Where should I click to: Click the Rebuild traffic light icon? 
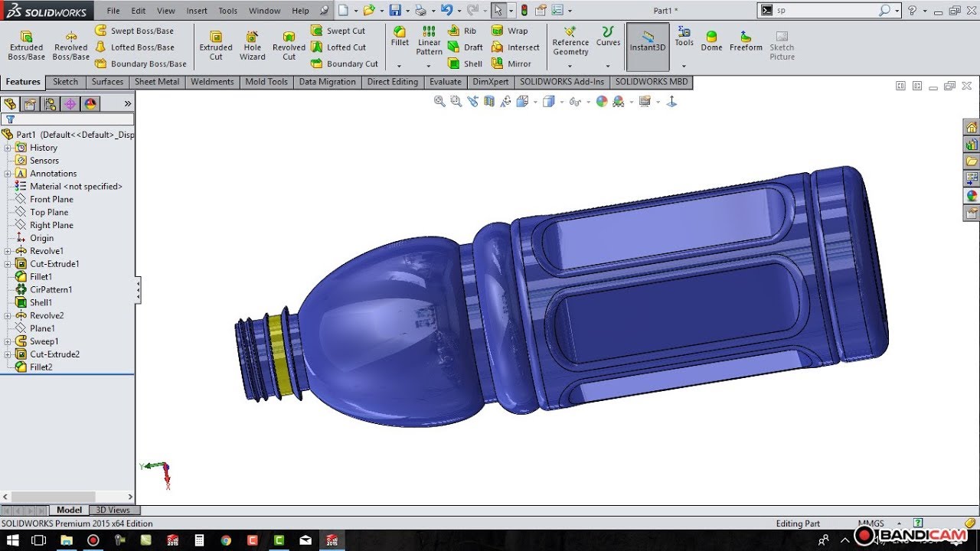tap(524, 11)
